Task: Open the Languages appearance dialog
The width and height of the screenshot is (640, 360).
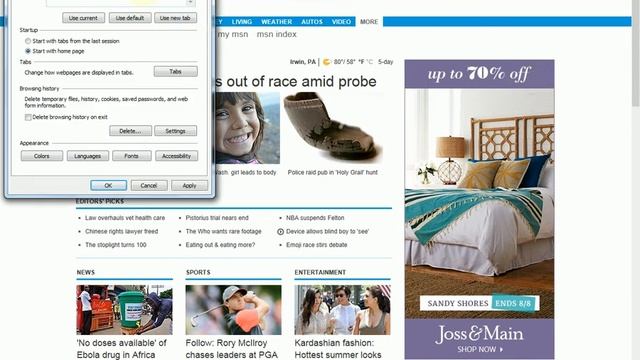Action: point(88,156)
